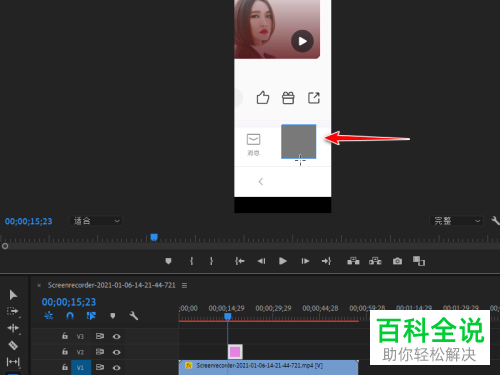
Task: Step forward one frame
Action: [305, 261]
